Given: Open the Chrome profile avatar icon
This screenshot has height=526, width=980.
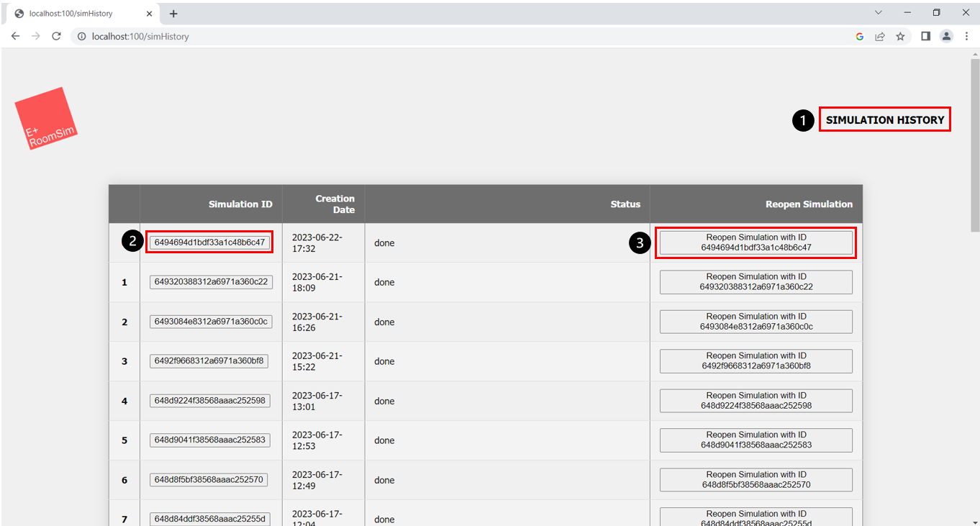Looking at the screenshot, I should point(946,36).
